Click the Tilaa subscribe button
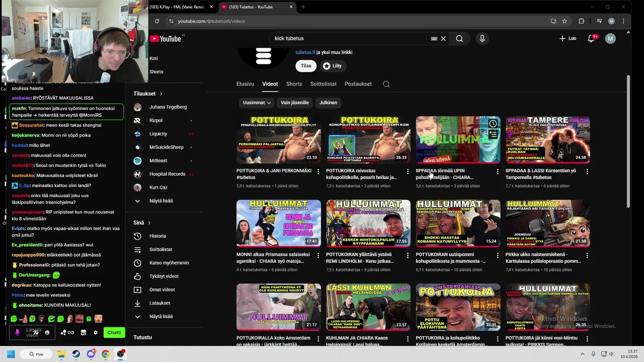This screenshot has height=362, width=644. (306, 66)
